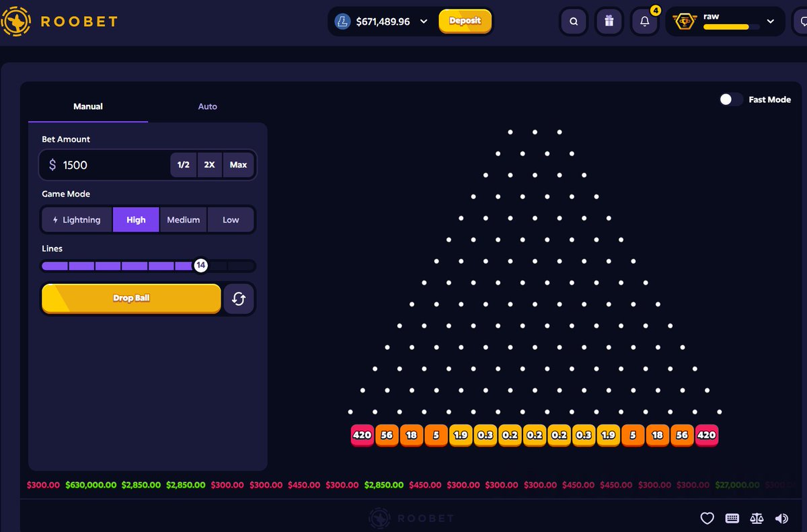Click the Litecoin currency icon
Viewport: 807px width, 532px height.
[x=342, y=22]
